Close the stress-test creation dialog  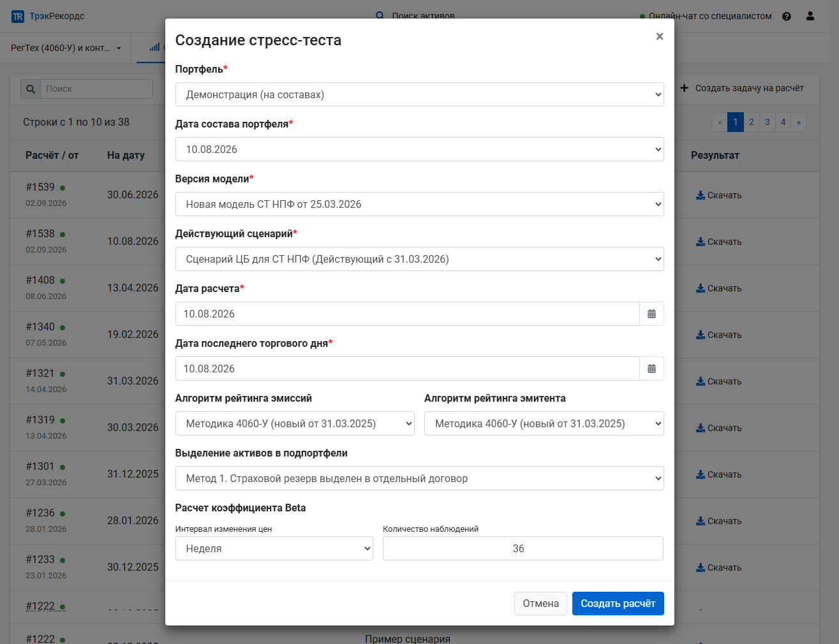point(660,36)
